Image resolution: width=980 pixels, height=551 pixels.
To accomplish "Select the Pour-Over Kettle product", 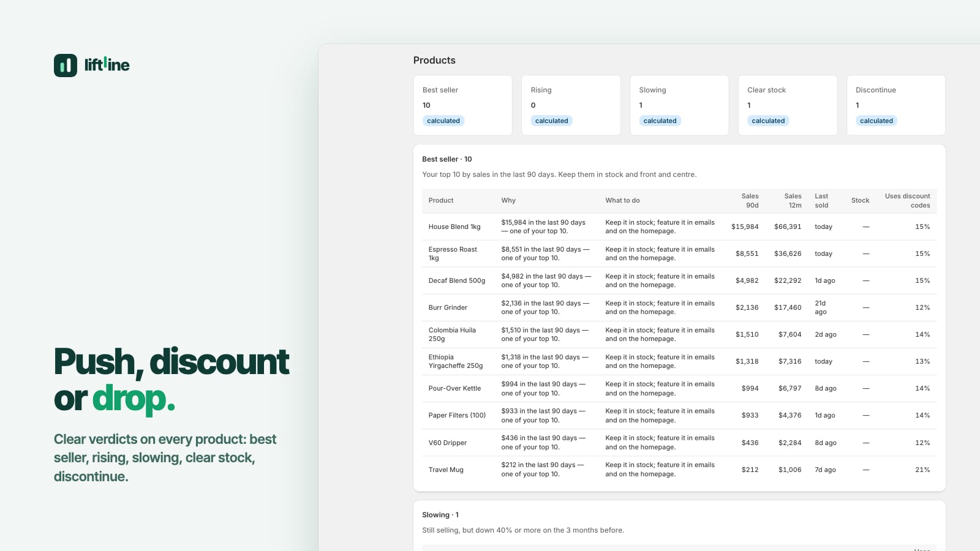I will [454, 388].
